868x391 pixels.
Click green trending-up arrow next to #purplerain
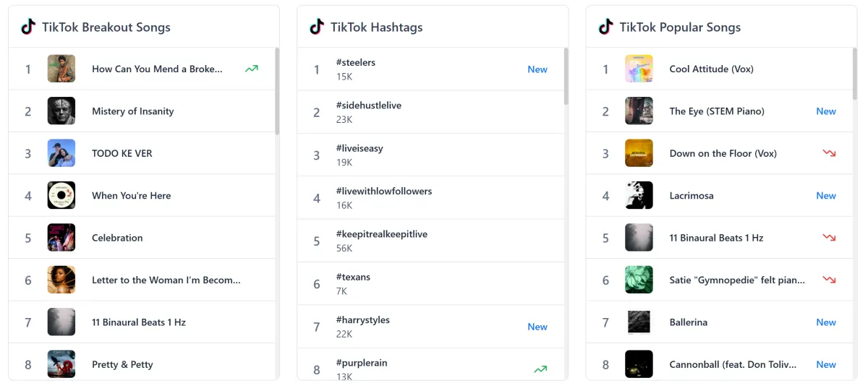(540, 369)
